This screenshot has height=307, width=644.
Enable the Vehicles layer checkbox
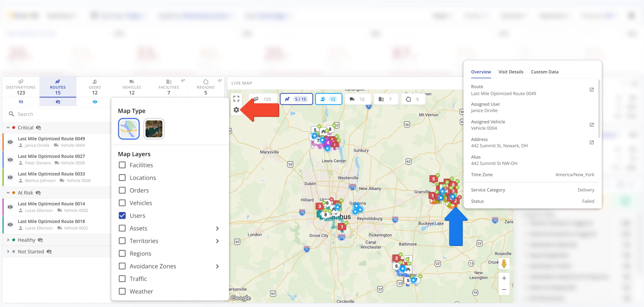click(x=122, y=203)
